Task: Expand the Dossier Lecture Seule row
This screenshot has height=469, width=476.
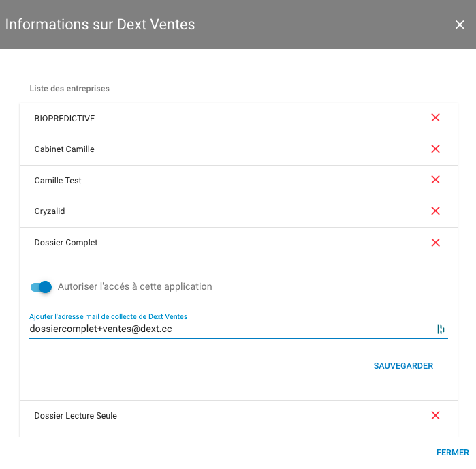Action: tap(238, 416)
